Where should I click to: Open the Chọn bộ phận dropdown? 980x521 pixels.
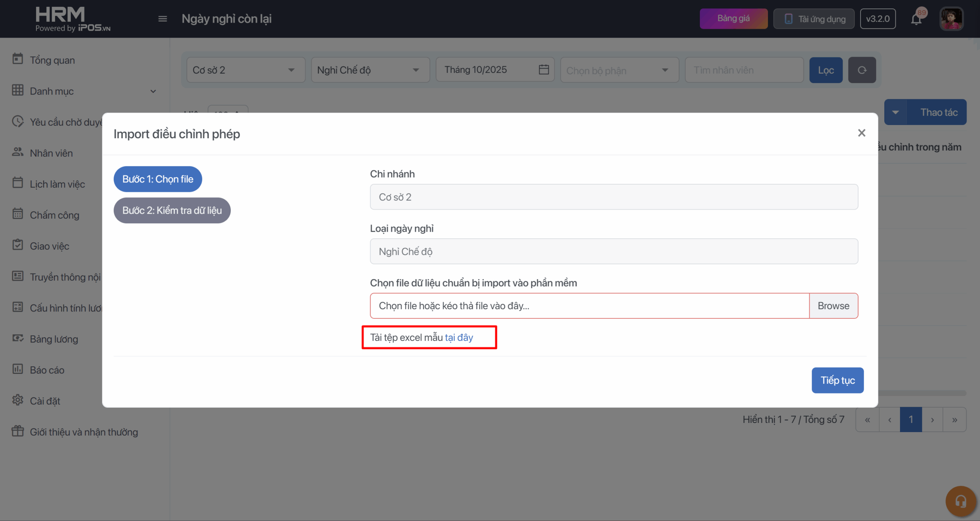[x=619, y=70]
